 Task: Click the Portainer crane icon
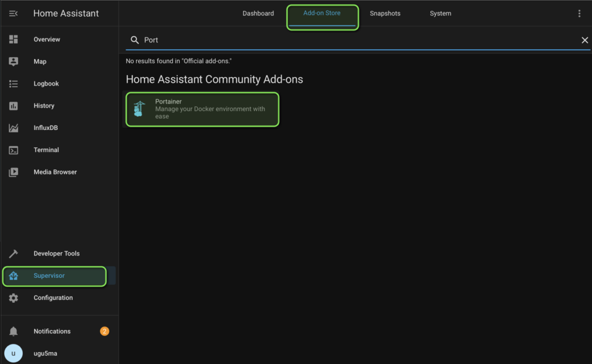click(x=139, y=109)
